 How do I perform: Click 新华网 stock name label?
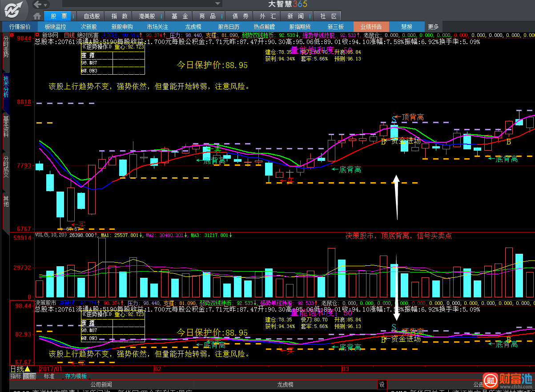click(x=50, y=35)
